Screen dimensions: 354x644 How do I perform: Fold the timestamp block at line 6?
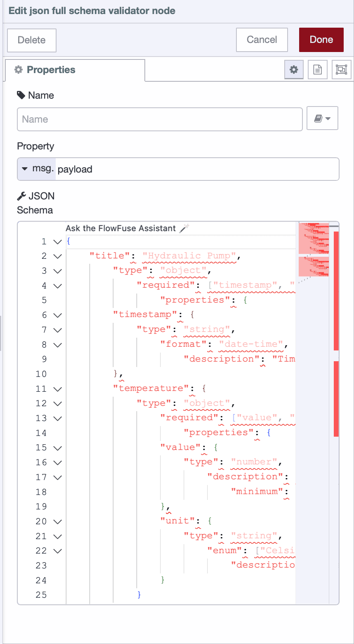pos(58,314)
